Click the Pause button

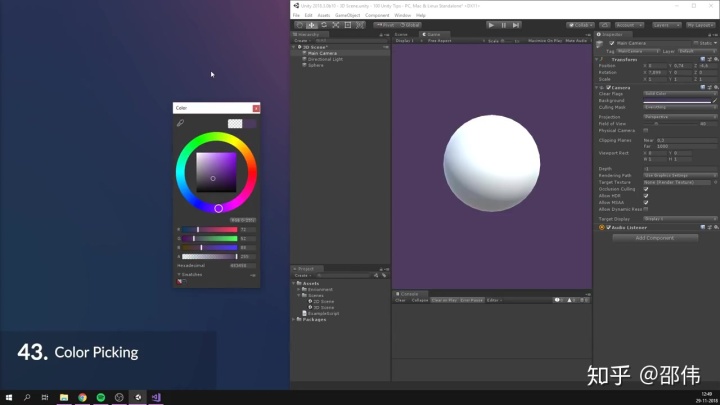504,25
